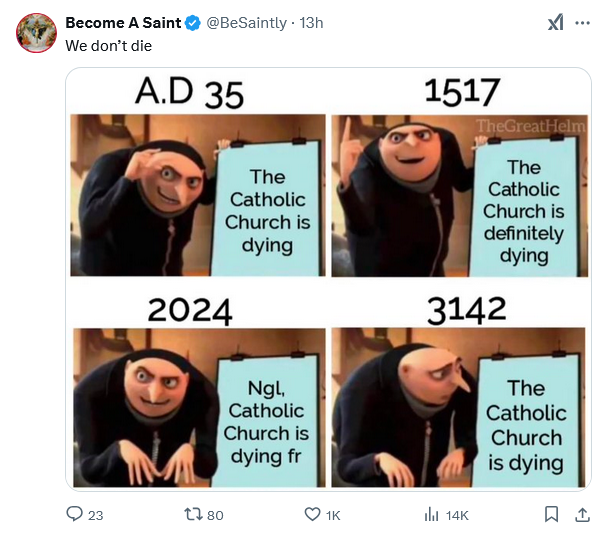Open the Grok explain icon

coord(555,23)
